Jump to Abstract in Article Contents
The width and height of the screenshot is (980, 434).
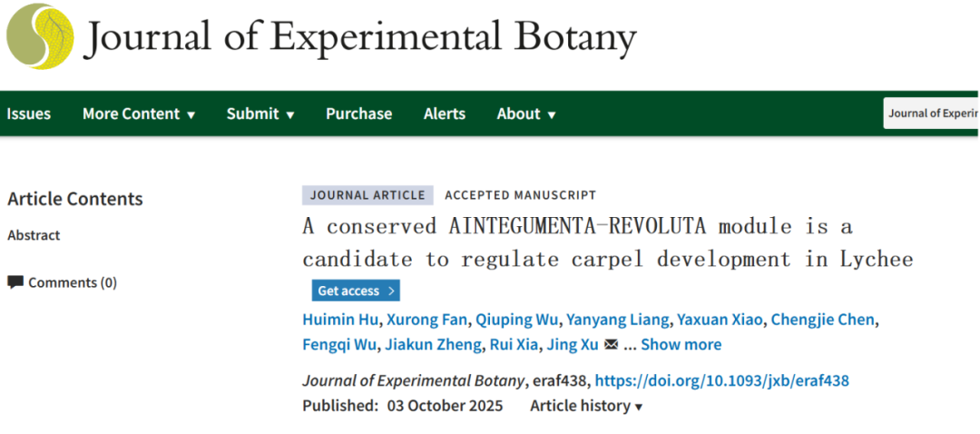(34, 235)
